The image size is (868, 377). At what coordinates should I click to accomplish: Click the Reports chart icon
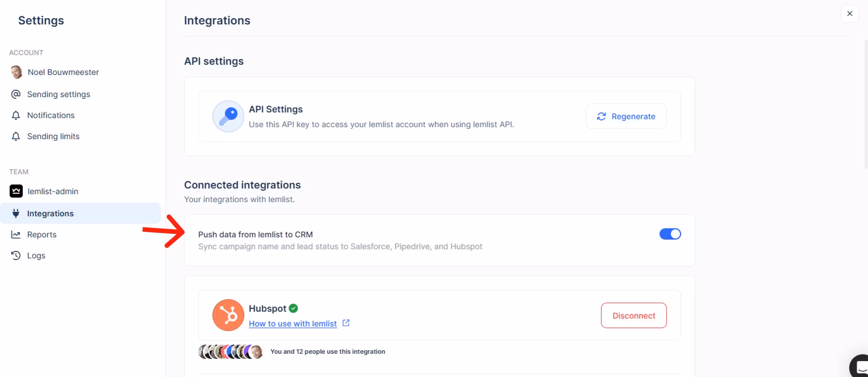(x=16, y=234)
